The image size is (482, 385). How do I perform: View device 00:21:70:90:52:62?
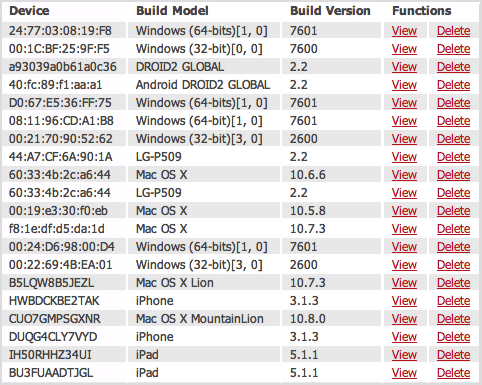(404, 139)
